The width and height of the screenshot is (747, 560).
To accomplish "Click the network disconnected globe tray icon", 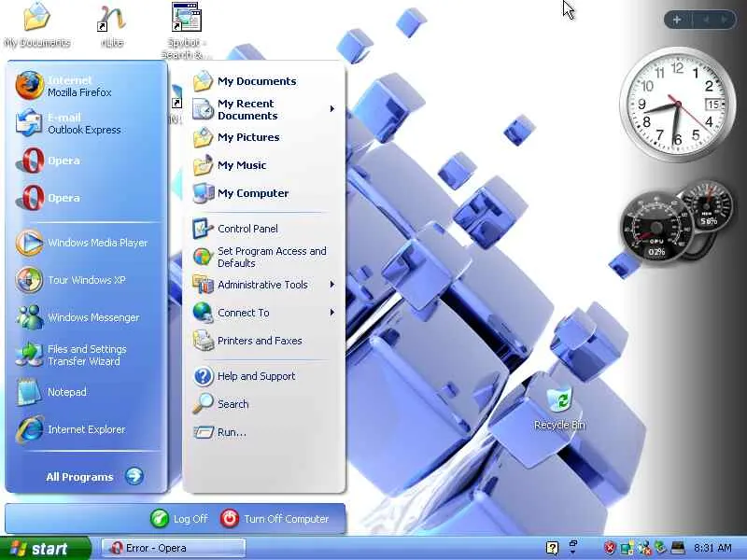I will [643, 548].
